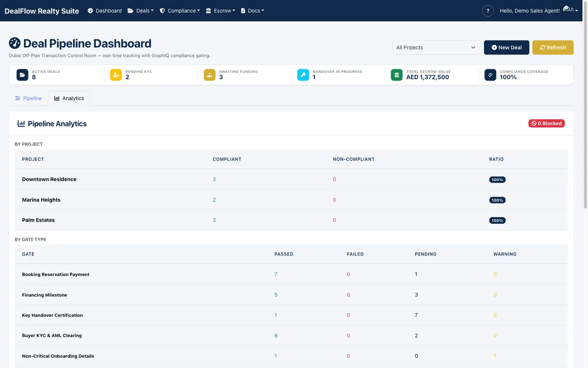Click the 100% ratio badge for Downtown Residence
This screenshot has width=588, height=368.
point(497,180)
